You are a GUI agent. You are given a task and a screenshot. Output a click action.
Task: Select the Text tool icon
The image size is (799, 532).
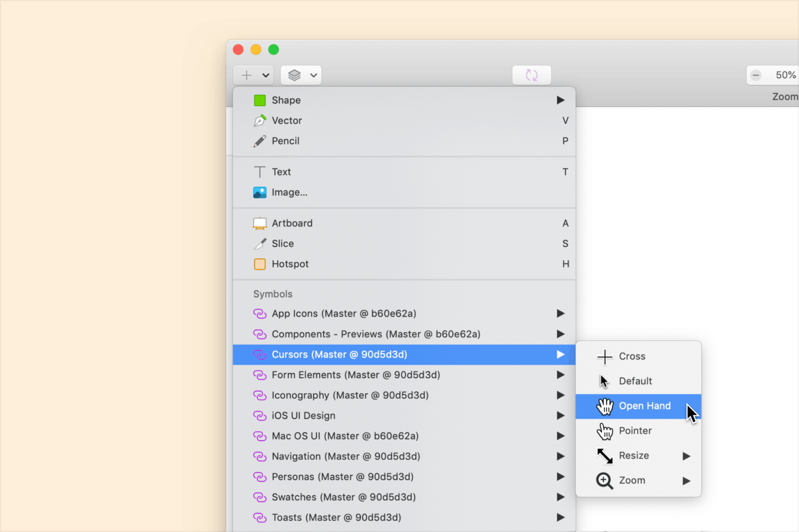coord(260,172)
